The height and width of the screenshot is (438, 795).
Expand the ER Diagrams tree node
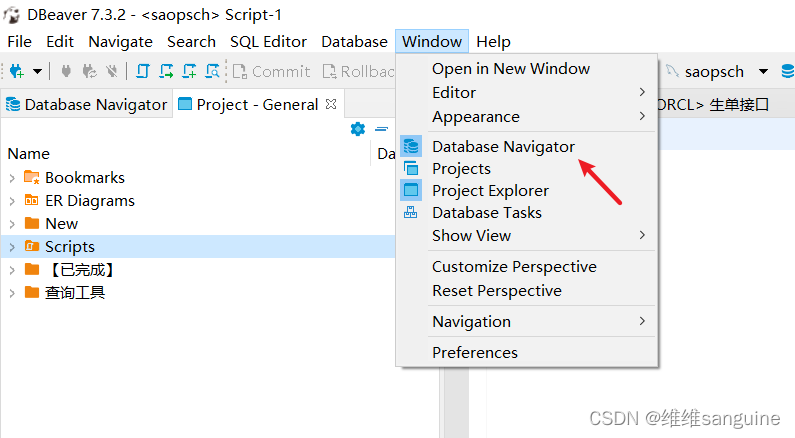[12, 201]
